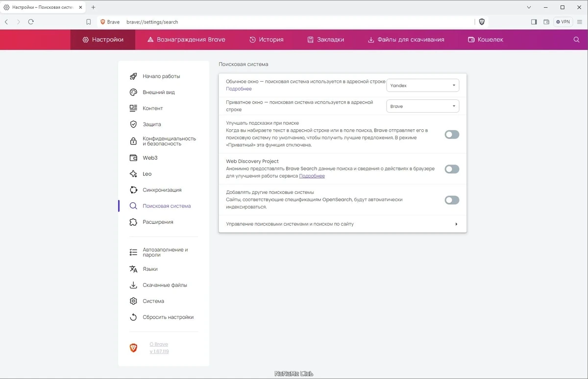Toggle Добавлять другие поисковые системы switch
This screenshot has height=379, width=588.
(452, 200)
